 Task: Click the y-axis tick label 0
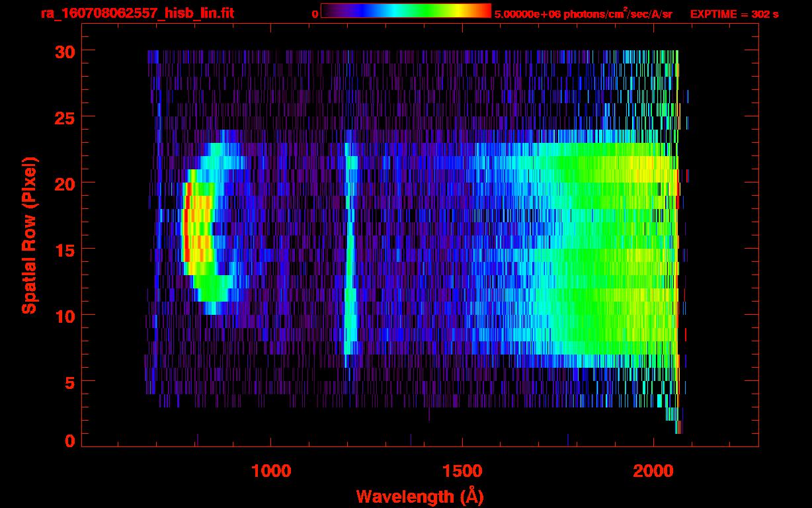pyautogui.click(x=69, y=441)
